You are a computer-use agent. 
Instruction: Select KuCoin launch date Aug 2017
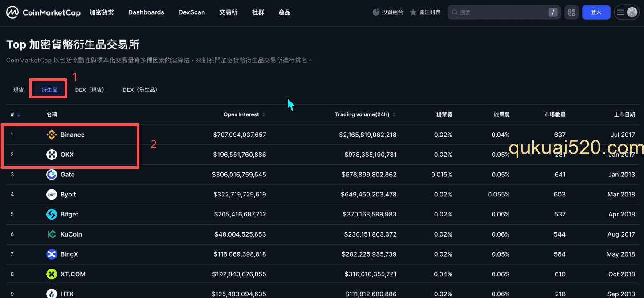[621, 234]
